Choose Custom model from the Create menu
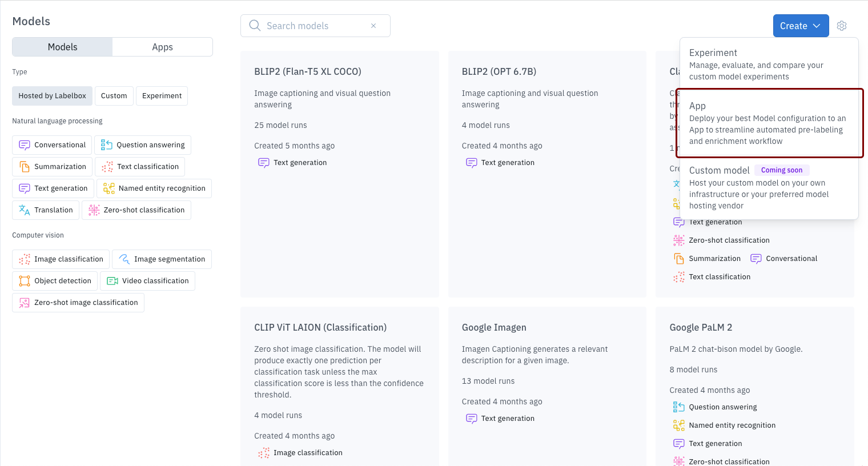This screenshot has height=466, width=868. click(769, 187)
